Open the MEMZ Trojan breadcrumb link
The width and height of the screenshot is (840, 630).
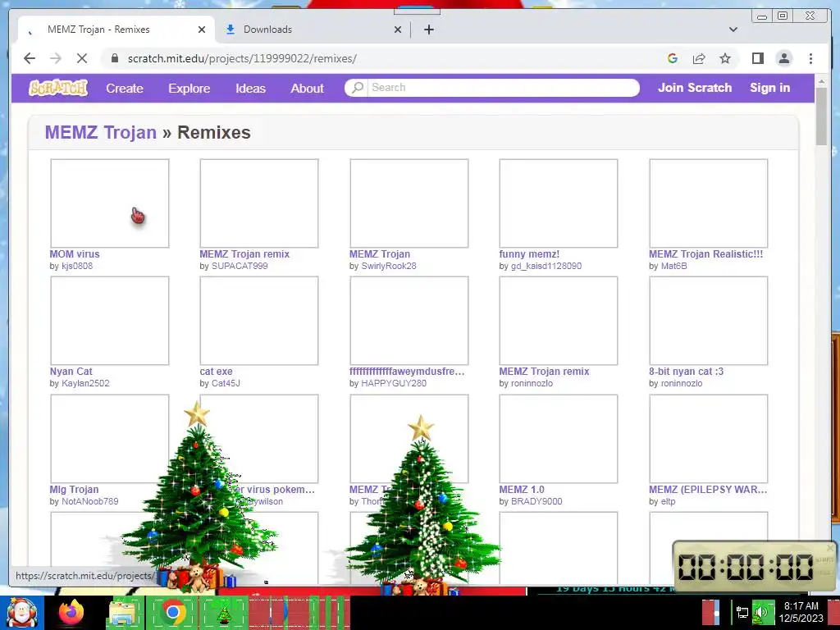click(101, 132)
